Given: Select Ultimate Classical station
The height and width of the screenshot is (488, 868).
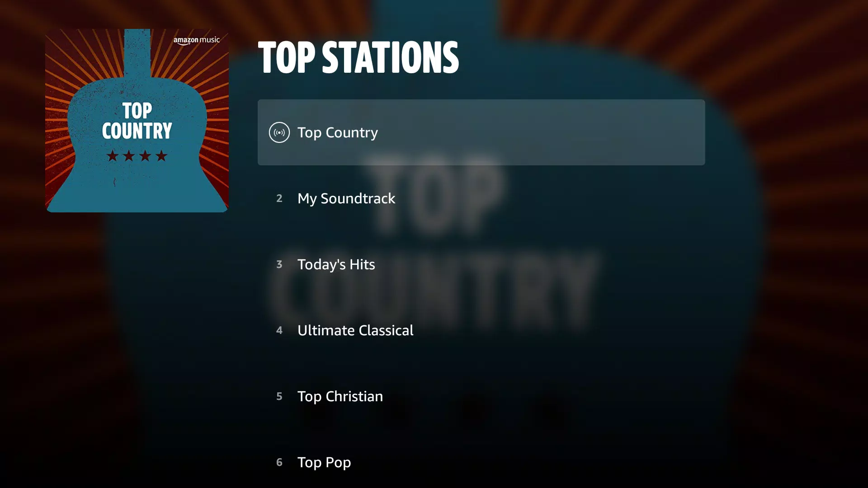Looking at the screenshot, I should 355,329.
